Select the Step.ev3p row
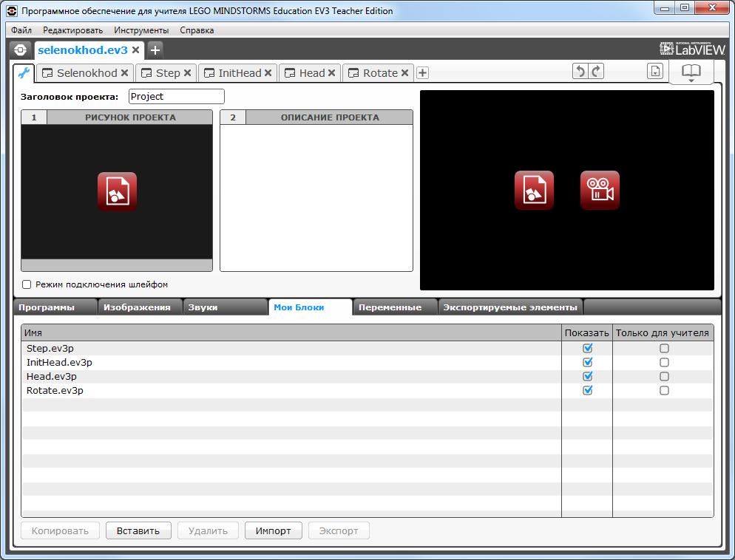735x560 pixels. point(367,349)
